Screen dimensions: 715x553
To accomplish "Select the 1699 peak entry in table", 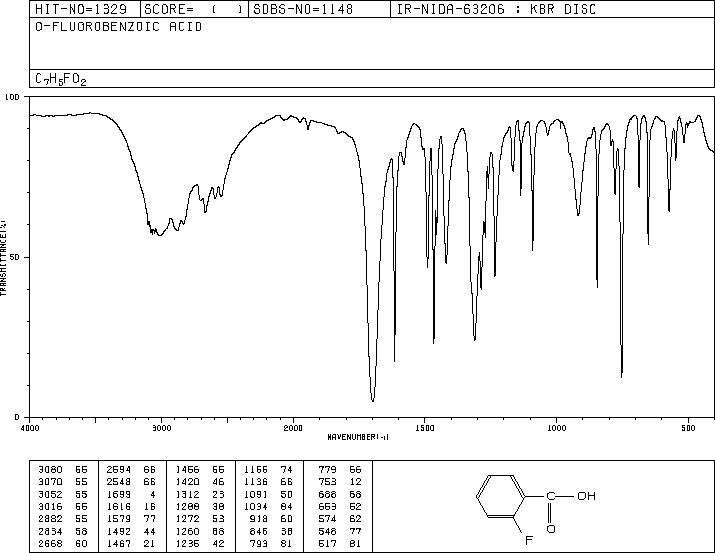I will click(131, 494).
